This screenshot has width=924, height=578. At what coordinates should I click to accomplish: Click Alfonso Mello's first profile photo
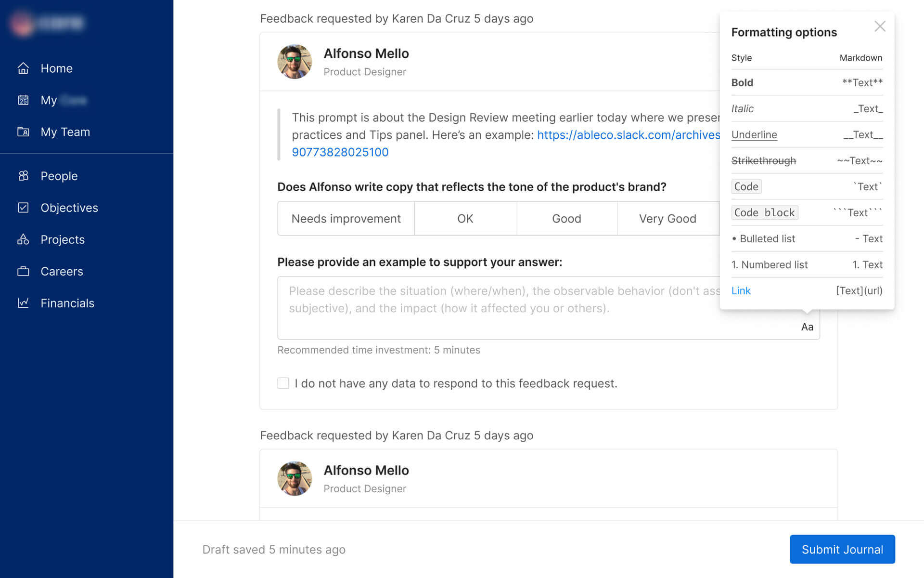coord(295,62)
